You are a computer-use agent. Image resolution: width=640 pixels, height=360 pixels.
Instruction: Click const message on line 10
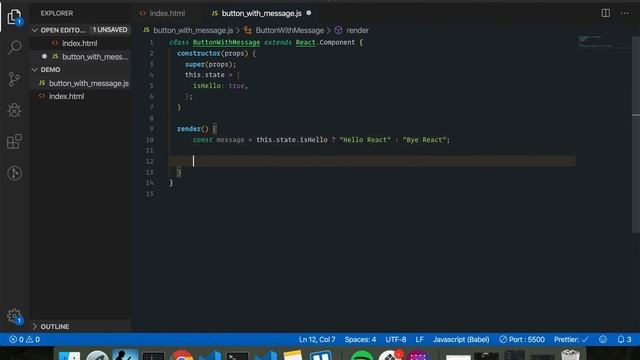pyautogui.click(x=218, y=140)
